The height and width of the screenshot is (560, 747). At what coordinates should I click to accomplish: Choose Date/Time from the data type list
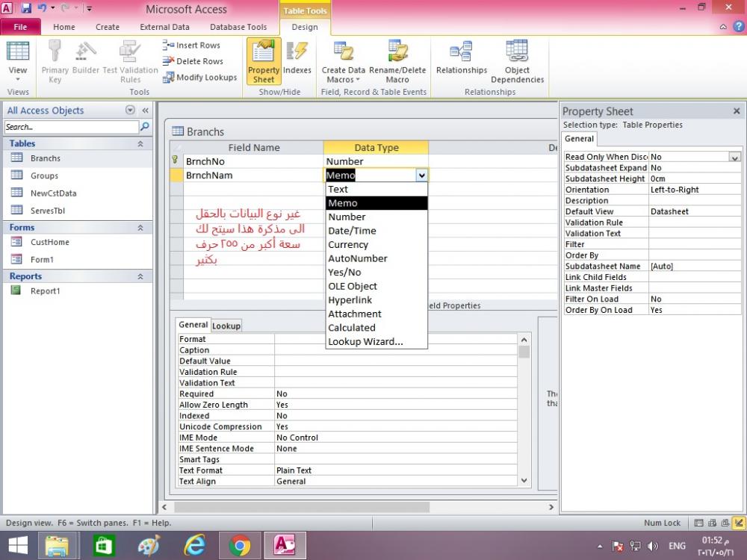coord(376,231)
